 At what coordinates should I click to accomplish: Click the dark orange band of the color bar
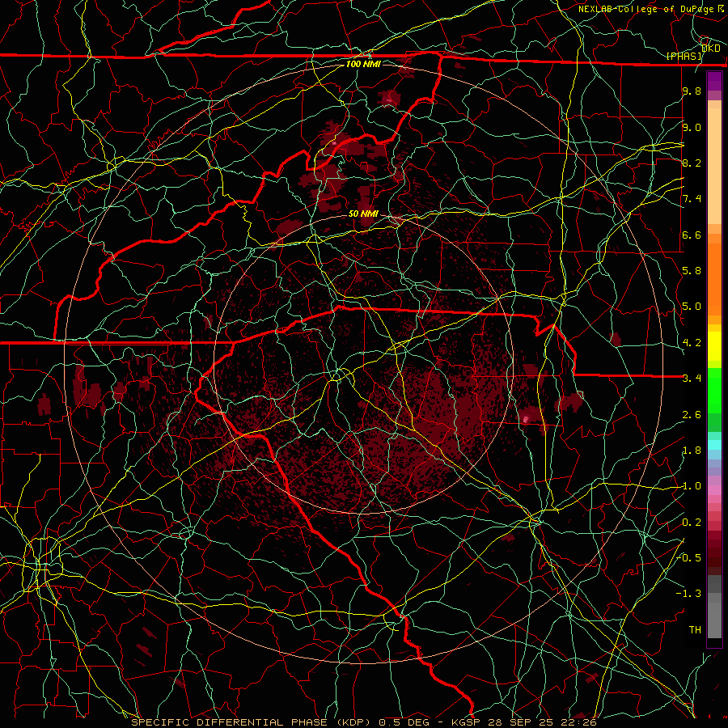click(x=714, y=278)
